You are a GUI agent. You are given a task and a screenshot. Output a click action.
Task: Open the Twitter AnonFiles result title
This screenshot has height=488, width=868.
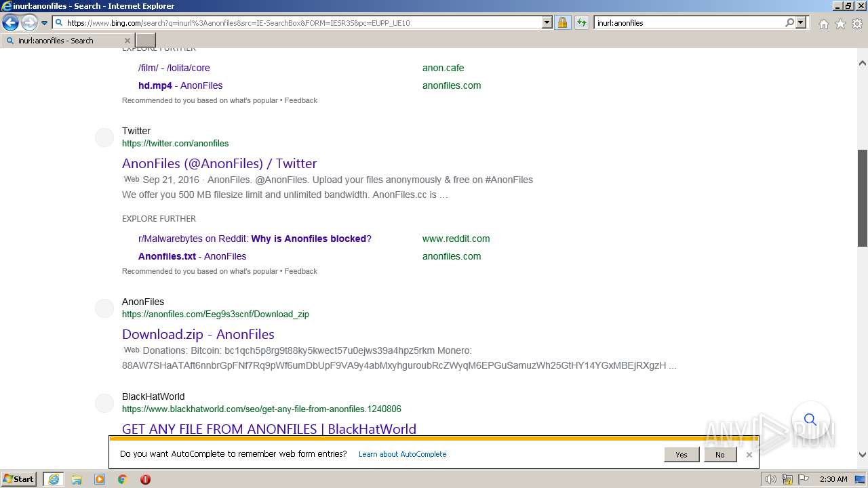pos(219,163)
